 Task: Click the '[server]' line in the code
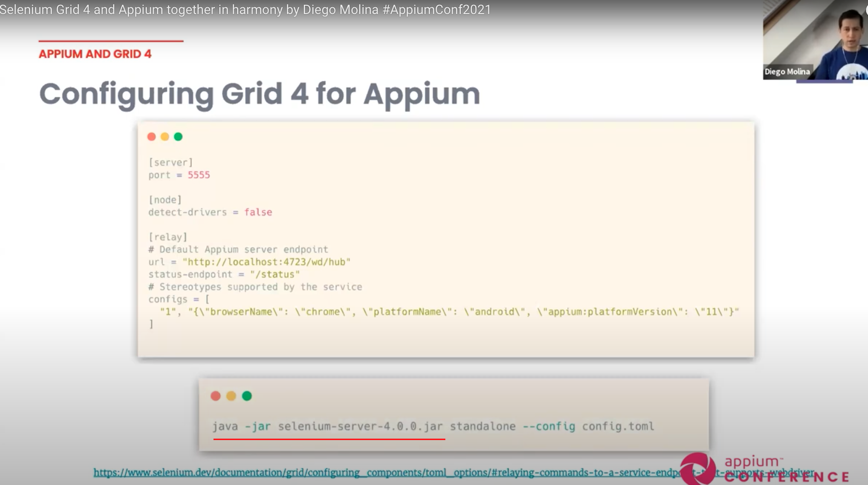click(171, 162)
